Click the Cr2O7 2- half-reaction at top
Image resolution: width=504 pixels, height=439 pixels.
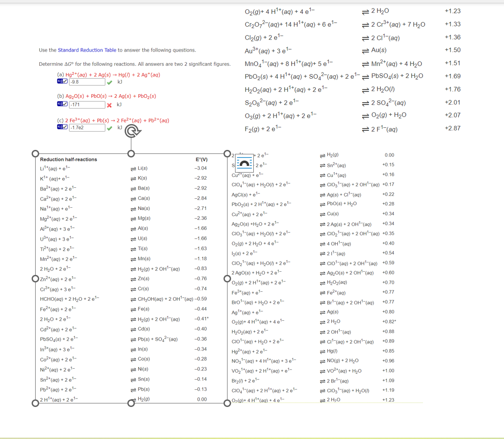coord(291,24)
